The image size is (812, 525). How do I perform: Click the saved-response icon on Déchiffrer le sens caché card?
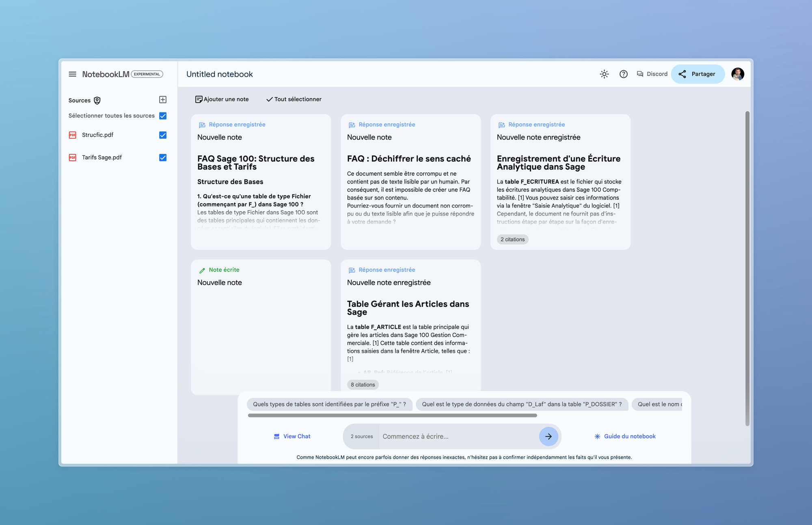coord(352,125)
